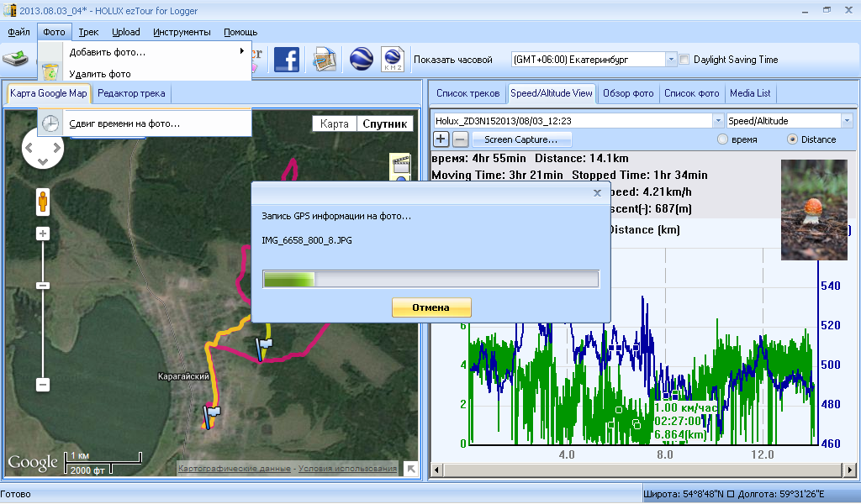Click the Отмена button
The image size is (861, 504).
pyautogui.click(x=431, y=307)
